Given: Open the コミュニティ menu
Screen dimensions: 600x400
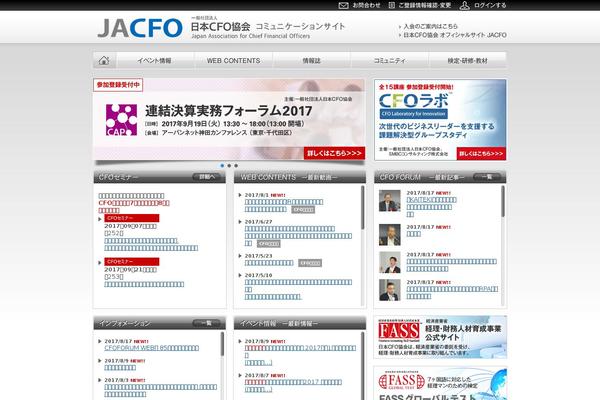Looking at the screenshot, I should click(x=390, y=60).
